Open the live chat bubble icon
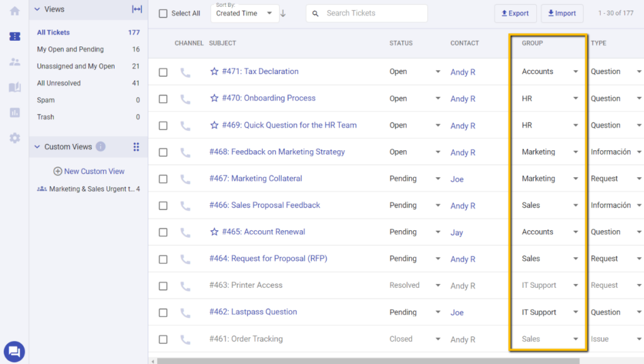This screenshot has width=644, height=364. (x=14, y=351)
